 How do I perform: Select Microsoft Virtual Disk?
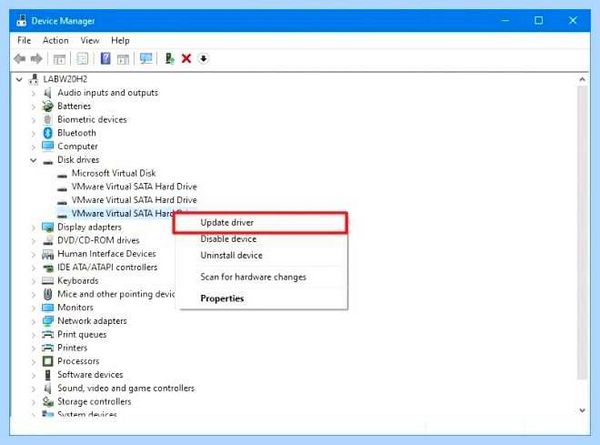[113, 173]
